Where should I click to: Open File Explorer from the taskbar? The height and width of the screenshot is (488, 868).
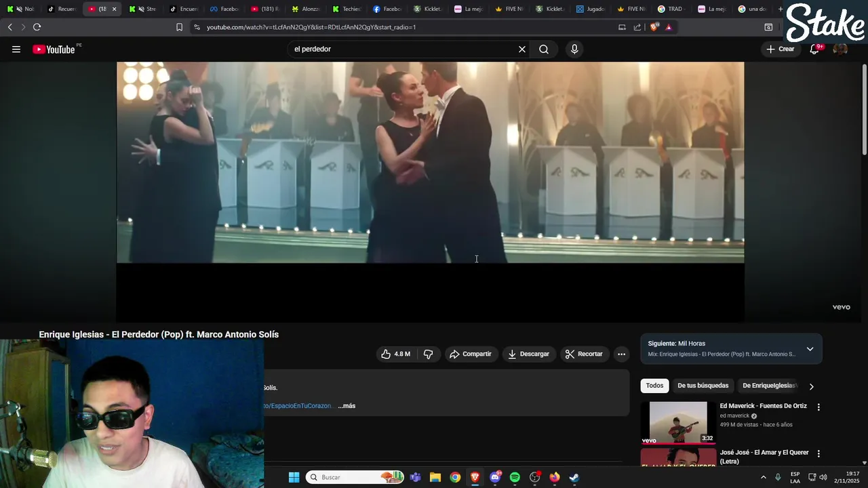435,477
